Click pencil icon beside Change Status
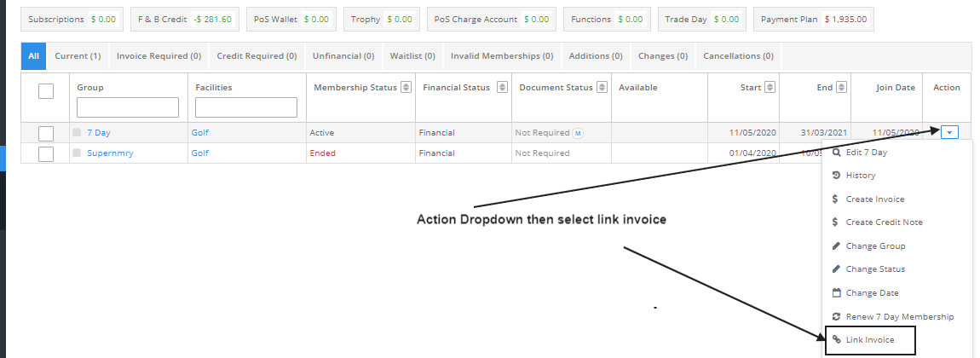The height and width of the screenshot is (358, 980). [x=837, y=269]
